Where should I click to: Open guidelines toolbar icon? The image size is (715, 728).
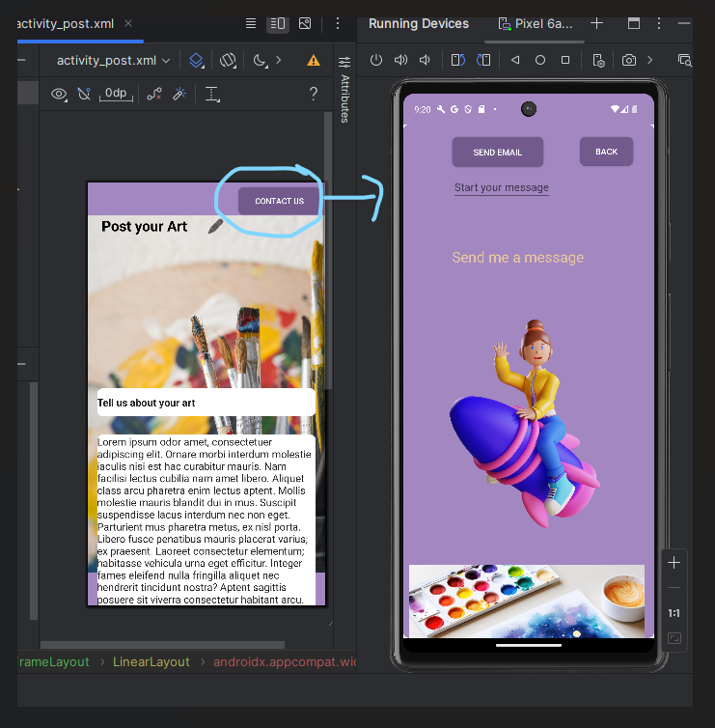tap(212, 94)
